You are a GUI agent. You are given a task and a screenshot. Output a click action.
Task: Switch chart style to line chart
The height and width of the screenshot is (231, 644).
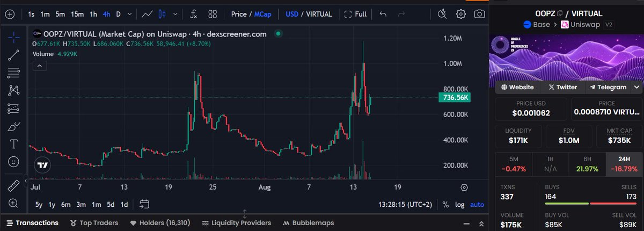(147, 14)
